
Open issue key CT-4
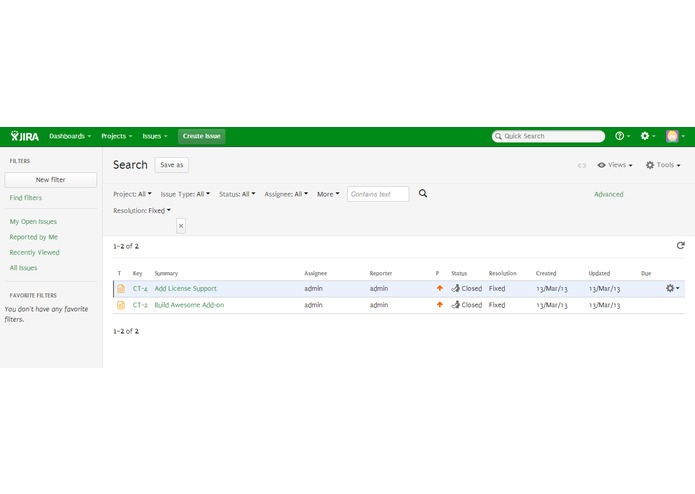coord(140,288)
